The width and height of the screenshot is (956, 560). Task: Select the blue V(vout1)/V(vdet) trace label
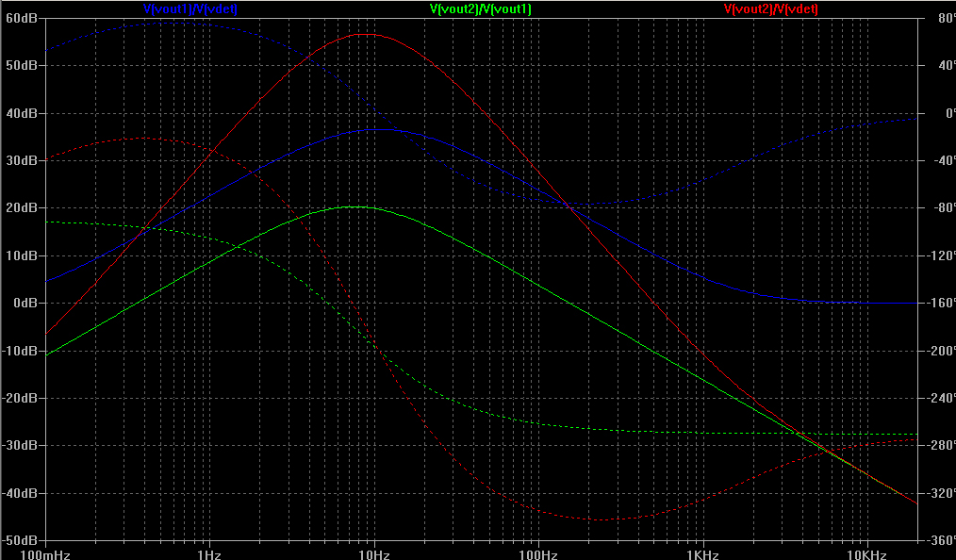[190, 9]
